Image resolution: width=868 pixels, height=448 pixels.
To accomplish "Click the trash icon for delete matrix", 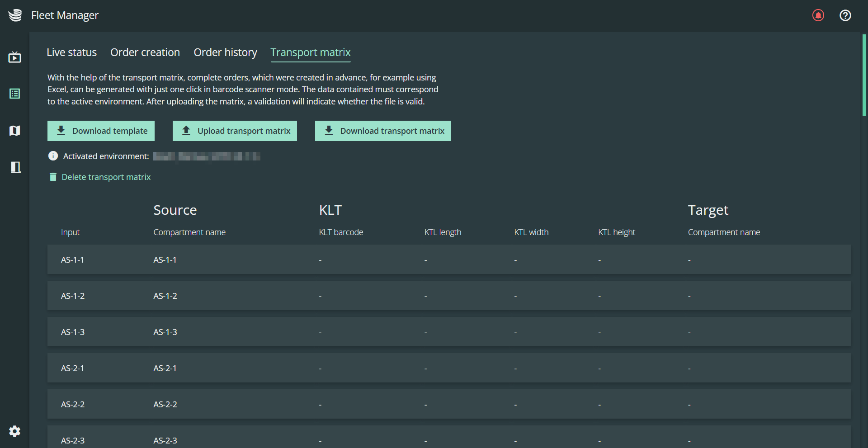I will (53, 177).
